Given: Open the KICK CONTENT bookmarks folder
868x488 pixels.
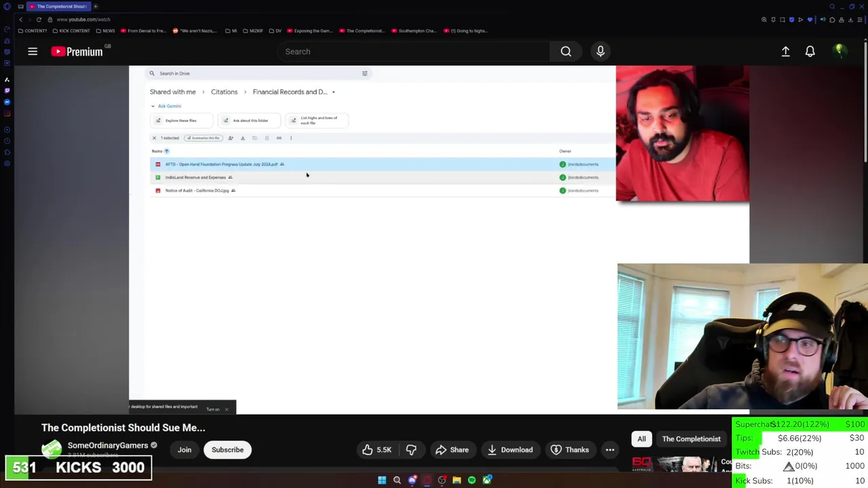Looking at the screenshot, I should pyautogui.click(x=71, y=30).
